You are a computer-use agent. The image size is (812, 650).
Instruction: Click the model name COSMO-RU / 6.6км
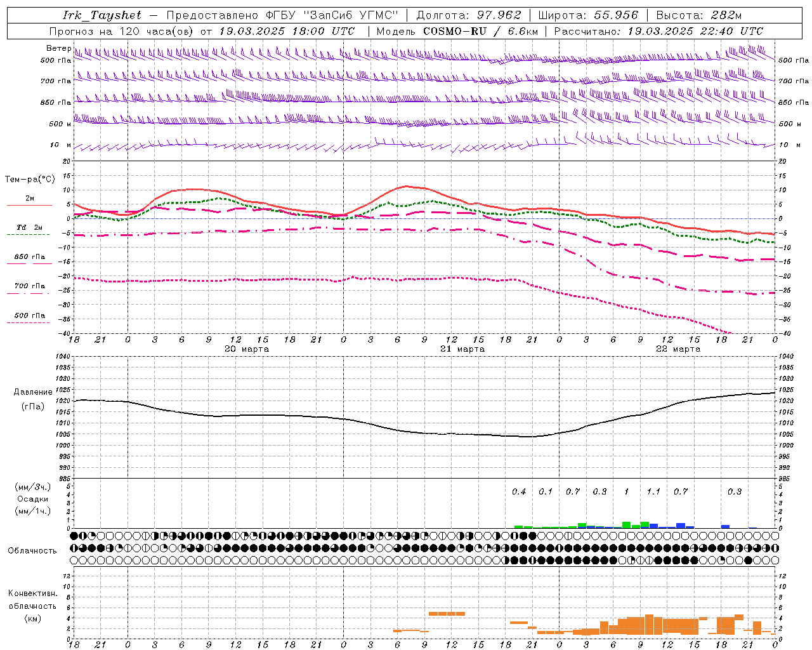pyautogui.click(x=480, y=31)
